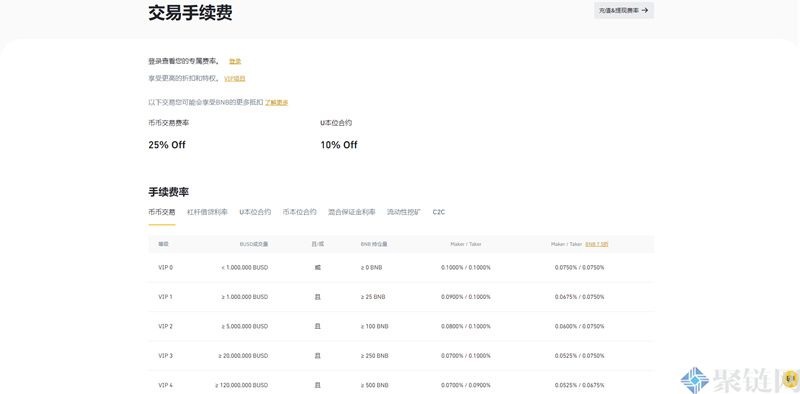Click the U本位合约 label above 10% Off

click(336, 123)
